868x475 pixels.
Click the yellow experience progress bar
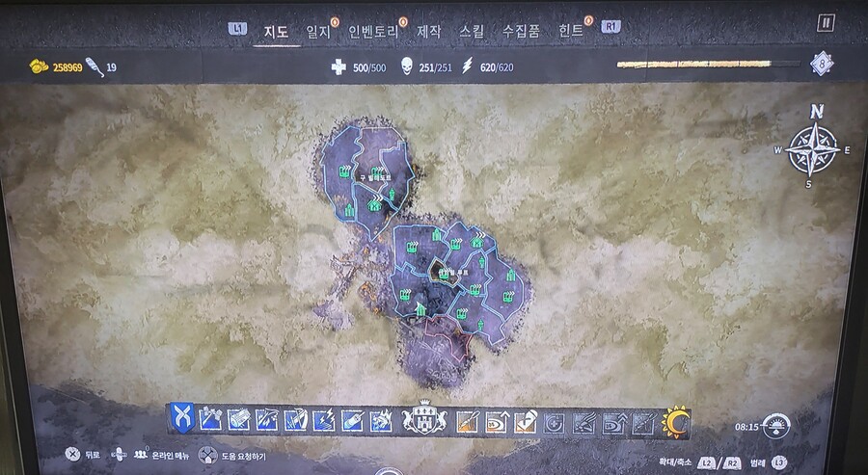coord(708,65)
